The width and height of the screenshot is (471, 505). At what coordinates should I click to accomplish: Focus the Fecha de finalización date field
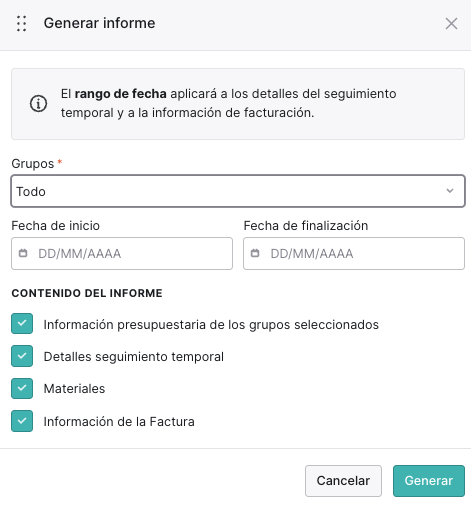(x=354, y=253)
